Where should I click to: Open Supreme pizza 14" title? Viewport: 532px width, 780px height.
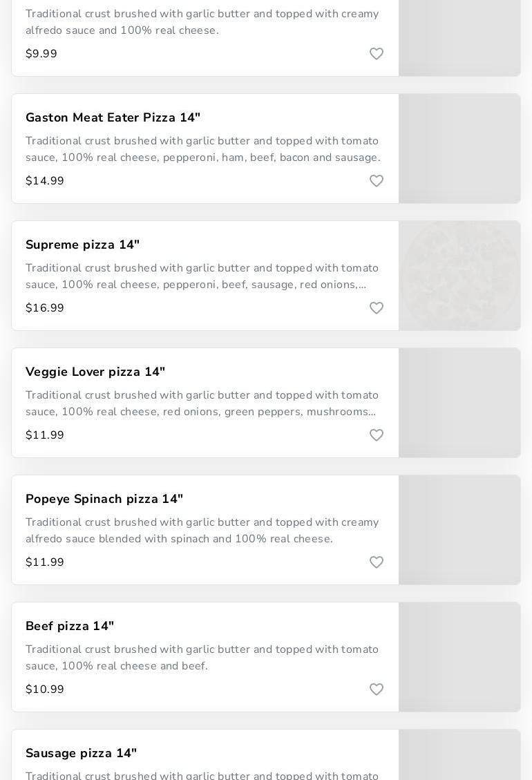click(83, 245)
